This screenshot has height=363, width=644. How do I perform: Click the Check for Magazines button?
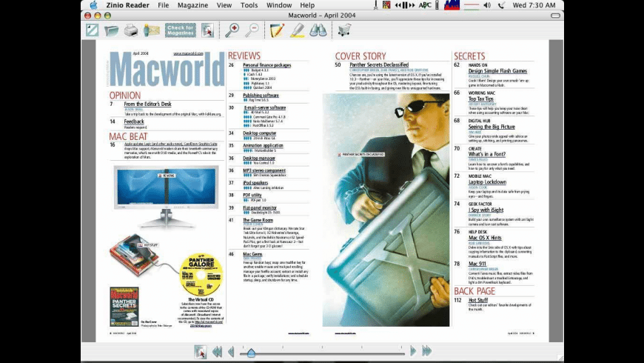coord(181,30)
